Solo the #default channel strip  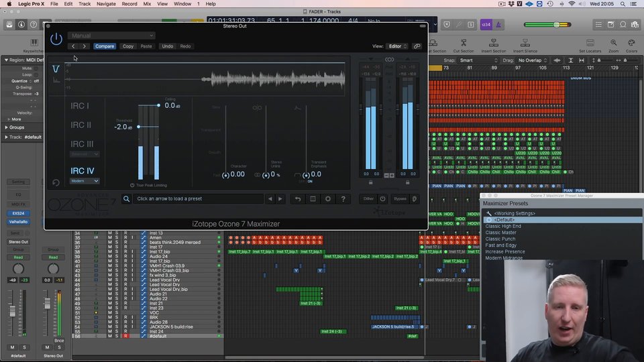(x=24, y=347)
